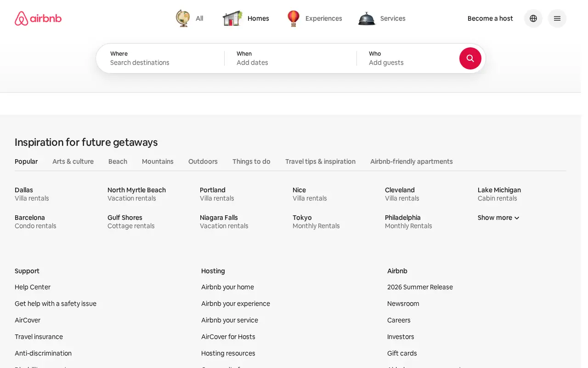Open the Mountains tab

(x=158, y=161)
